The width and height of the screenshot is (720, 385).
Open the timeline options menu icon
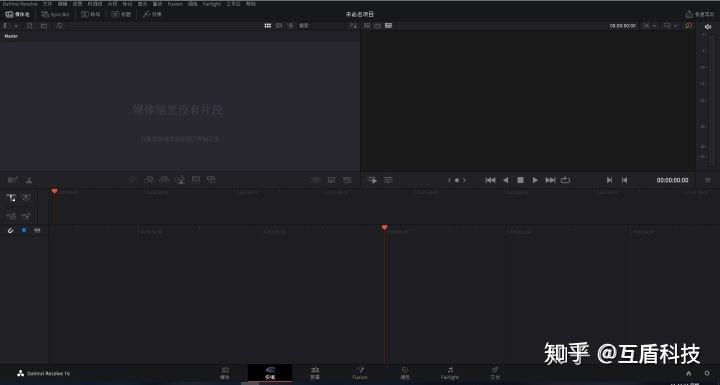pyautogui.click(x=708, y=180)
